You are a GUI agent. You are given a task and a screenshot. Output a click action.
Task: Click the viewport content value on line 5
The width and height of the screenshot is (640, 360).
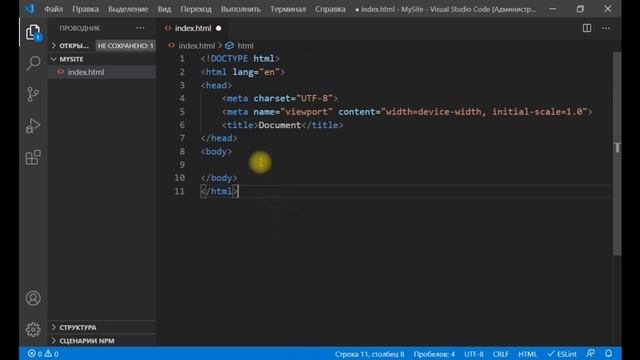484,112
